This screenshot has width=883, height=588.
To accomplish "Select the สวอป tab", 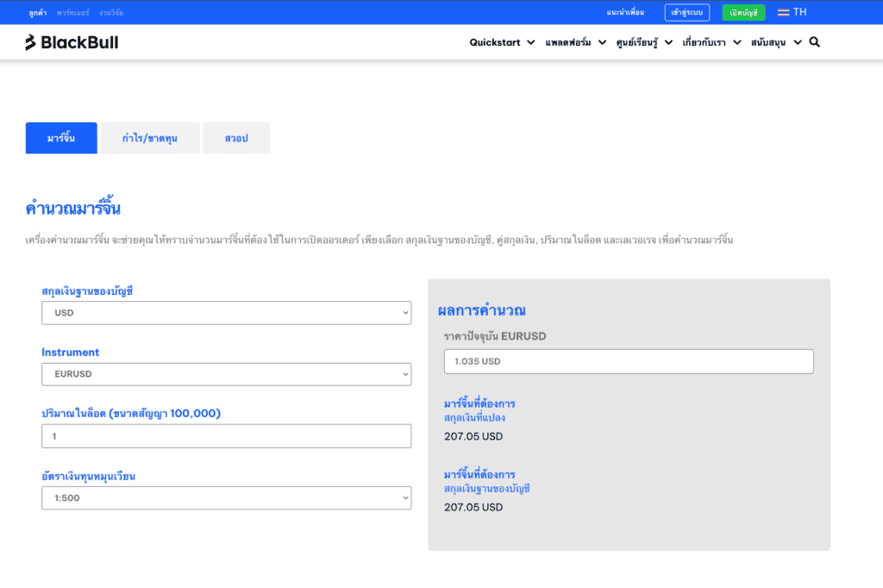I will click(x=236, y=138).
